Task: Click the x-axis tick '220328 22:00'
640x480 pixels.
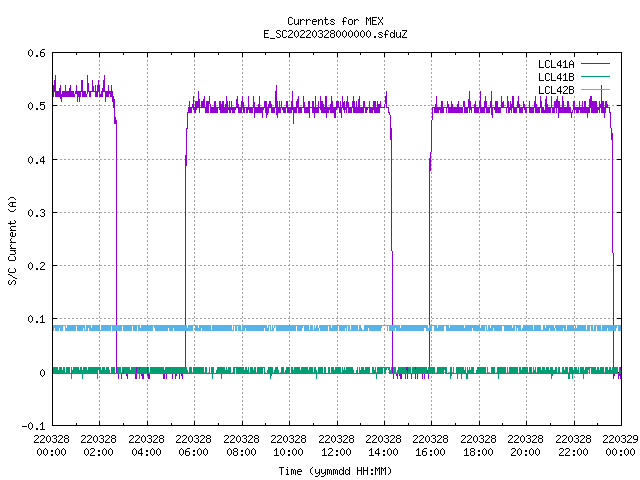Action: [573, 446]
